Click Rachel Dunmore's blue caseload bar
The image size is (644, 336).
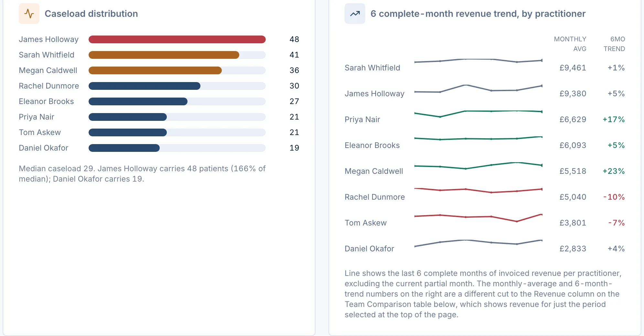coord(145,86)
